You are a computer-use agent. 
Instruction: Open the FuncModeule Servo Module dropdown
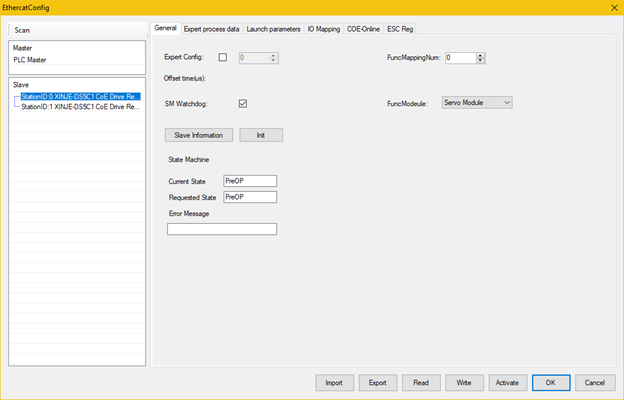click(x=477, y=102)
